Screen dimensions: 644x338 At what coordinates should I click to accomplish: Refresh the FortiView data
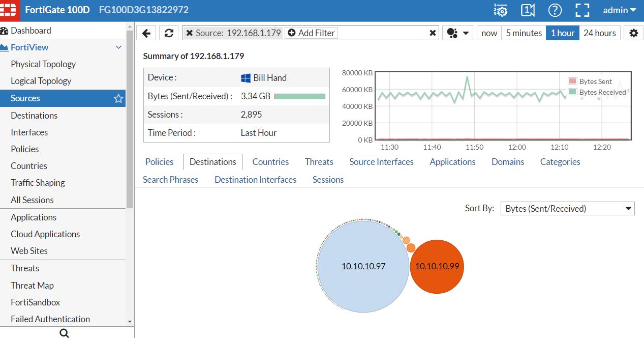pyautogui.click(x=169, y=33)
